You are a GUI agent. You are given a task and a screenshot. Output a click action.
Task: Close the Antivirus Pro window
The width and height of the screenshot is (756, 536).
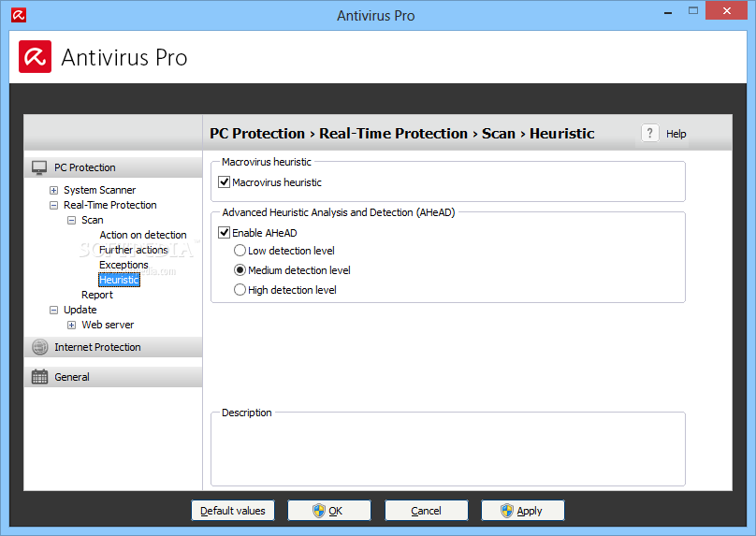coord(727,10)
